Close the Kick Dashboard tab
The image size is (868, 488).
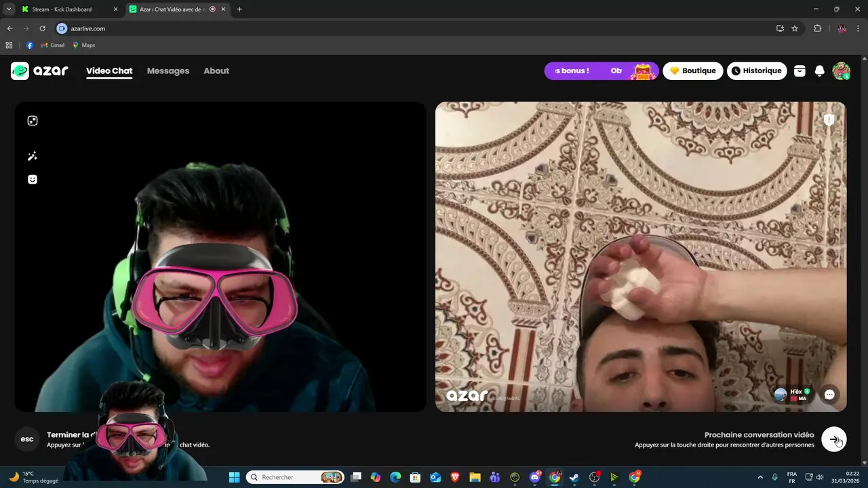[115, 9]
